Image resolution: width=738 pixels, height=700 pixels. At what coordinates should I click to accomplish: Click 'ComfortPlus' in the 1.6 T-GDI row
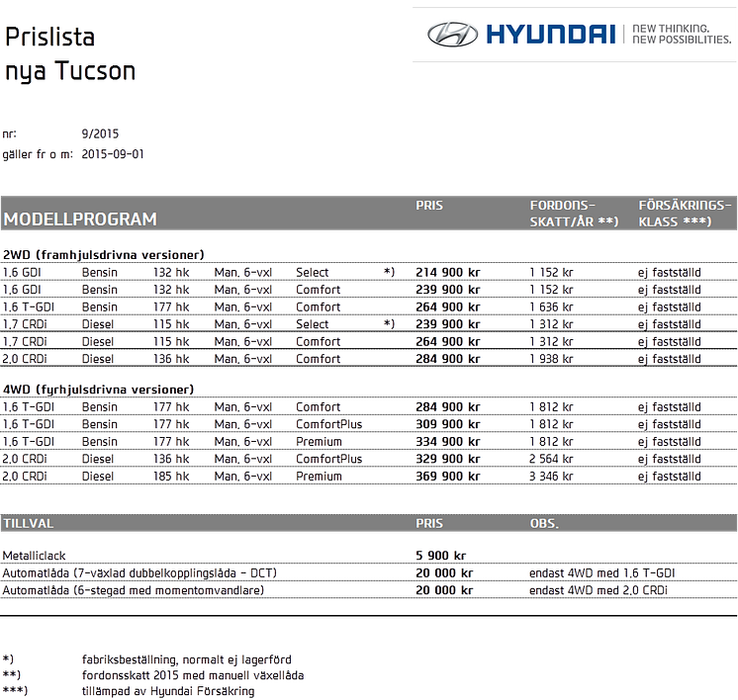click(329, 424)
